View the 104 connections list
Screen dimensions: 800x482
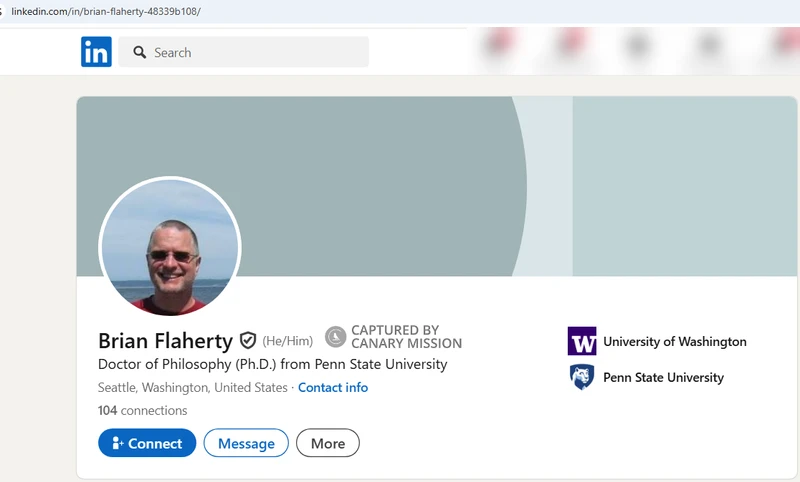[x=142, y=410]
